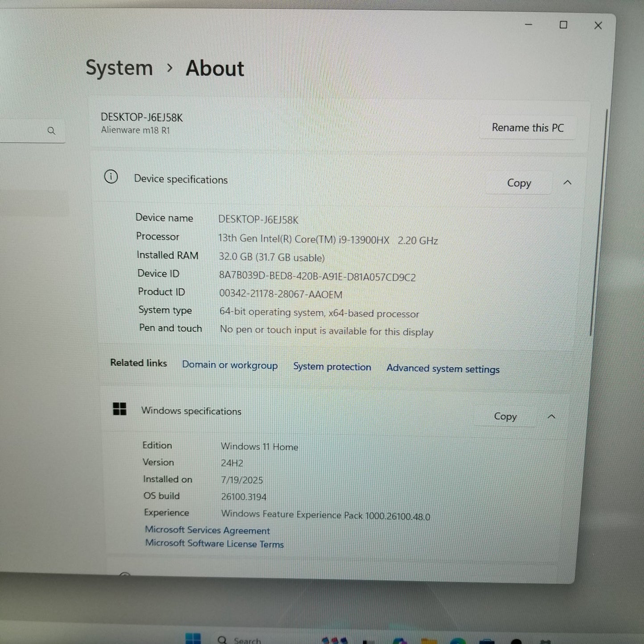This screenshot has width=644, height=644.
Task: Click the Windows Feature Experience Pack value
Action: click(326, 515)
